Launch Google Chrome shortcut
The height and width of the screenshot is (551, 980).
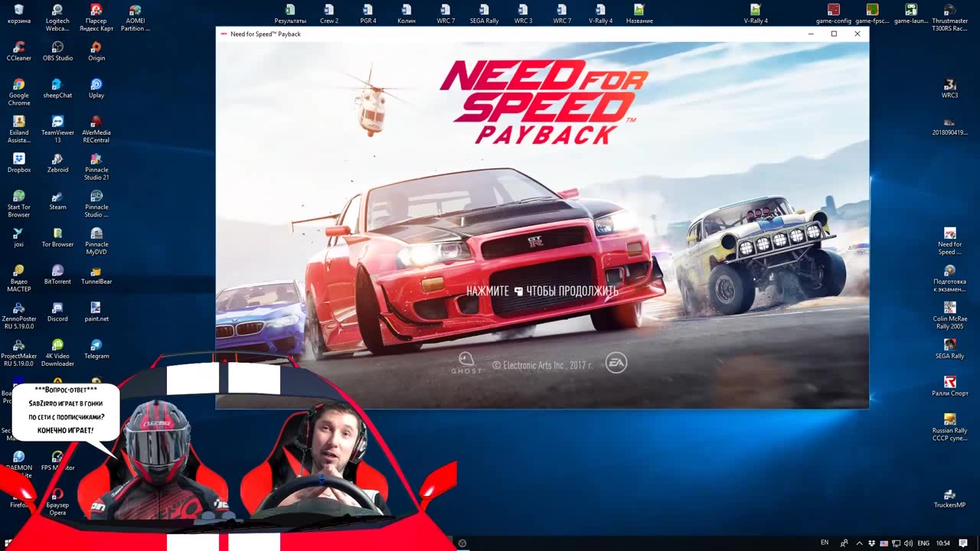pos(19,92)
